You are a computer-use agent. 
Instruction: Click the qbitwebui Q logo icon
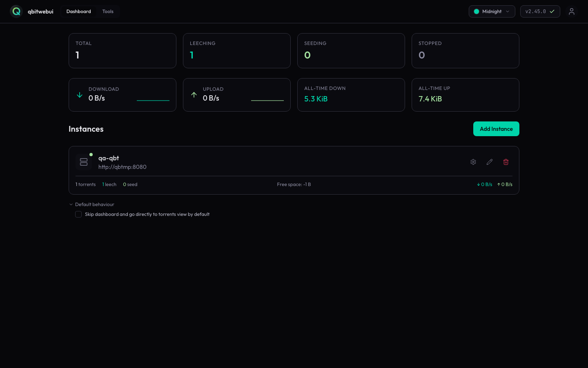pyautogui.click(x=16, y=11)
